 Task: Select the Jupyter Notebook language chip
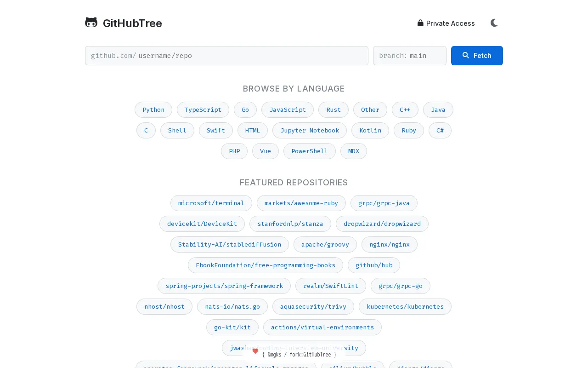[x=310, y=130]
